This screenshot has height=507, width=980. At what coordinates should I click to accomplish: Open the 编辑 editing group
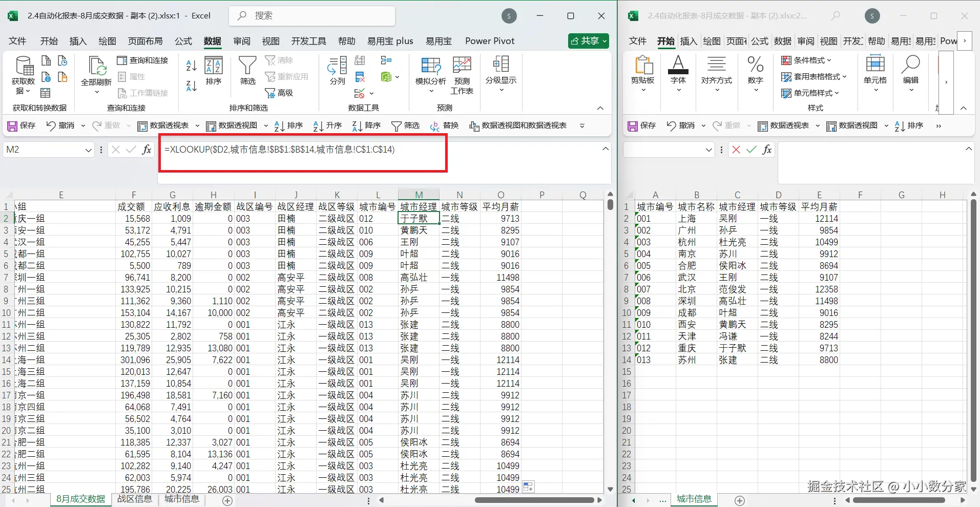pos(911,74)
